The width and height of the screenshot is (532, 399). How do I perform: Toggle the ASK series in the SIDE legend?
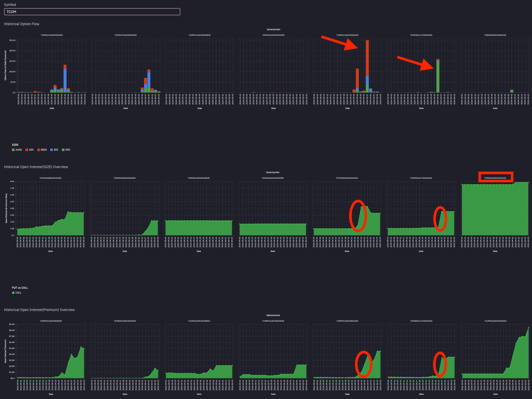pos(29,150)
